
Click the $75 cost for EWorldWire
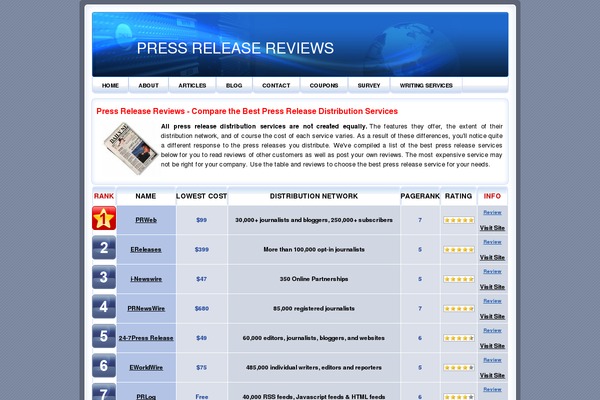202,367
